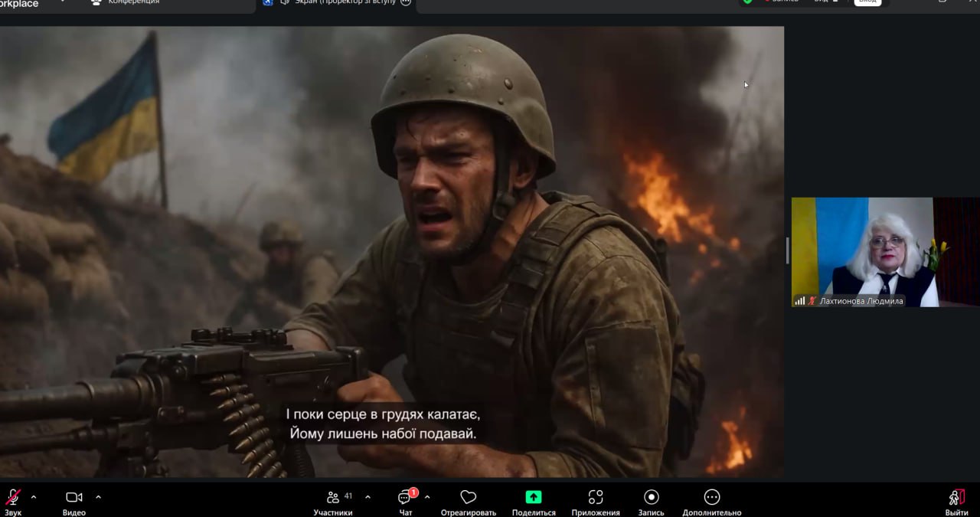Turn on camera with the Видео button
The image size is (980, 517).
click(x=74, y=499)
